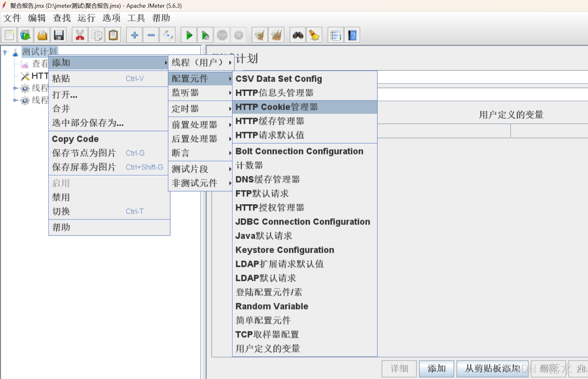
Task: Select the 查看 listener tree node
Action: 35,64
